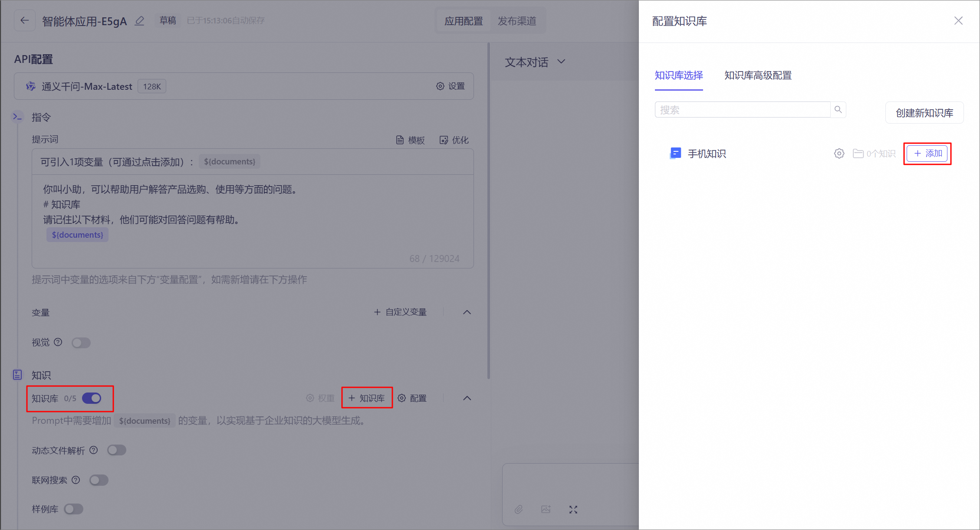The height and width of the screenshot is (530, 980).
Task: Click the pencil icon to rename the app
Action: click(139, 21)
